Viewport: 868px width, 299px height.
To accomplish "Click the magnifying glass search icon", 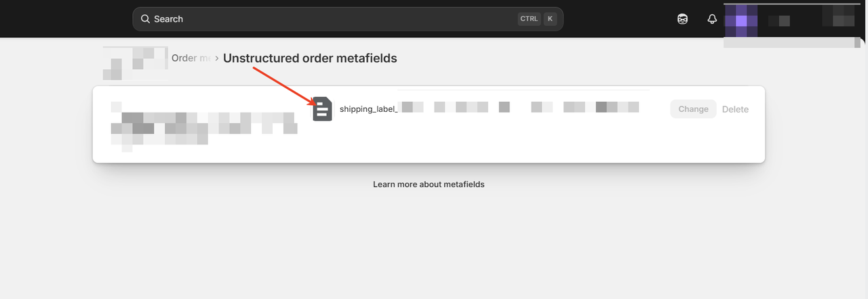I will coord(145,19).
